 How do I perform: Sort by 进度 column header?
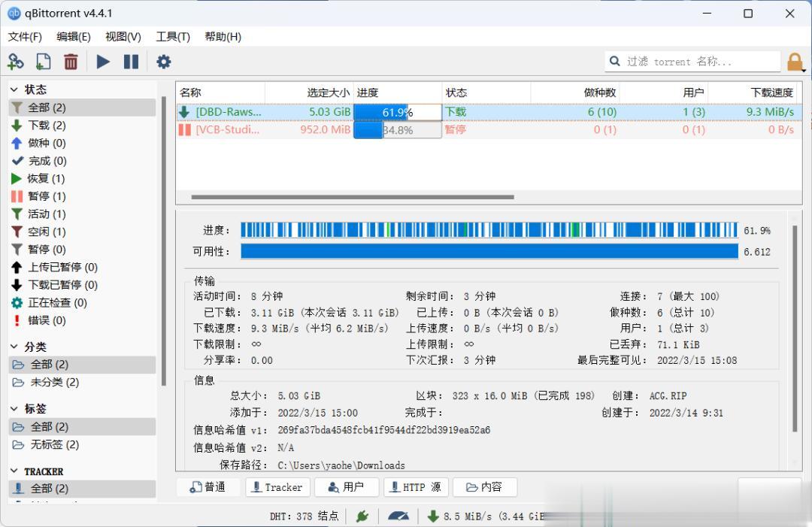pos(398,92)
